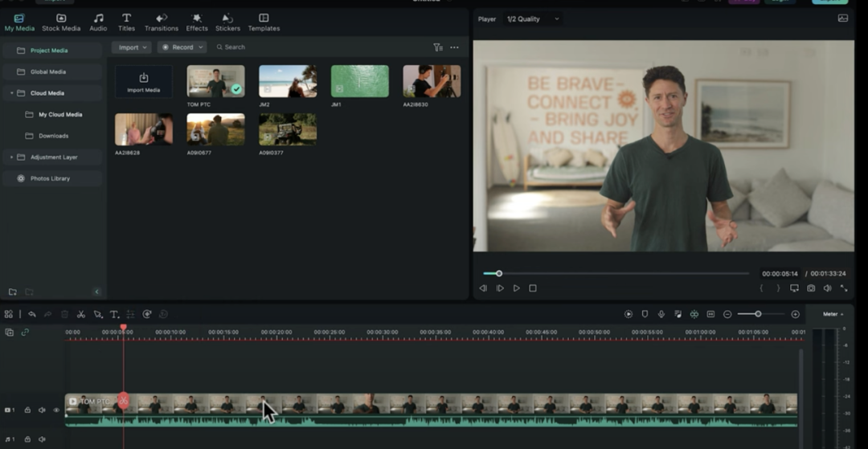This screenshot has width=868, height=449.
Task: Toggle the green auto-link chain icon
Action: coord(25,333)
